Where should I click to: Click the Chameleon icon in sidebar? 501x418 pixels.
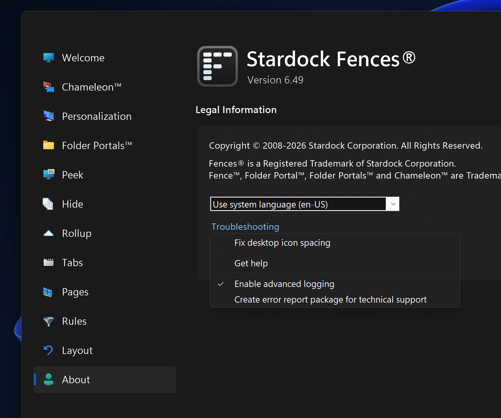point(48,87)
